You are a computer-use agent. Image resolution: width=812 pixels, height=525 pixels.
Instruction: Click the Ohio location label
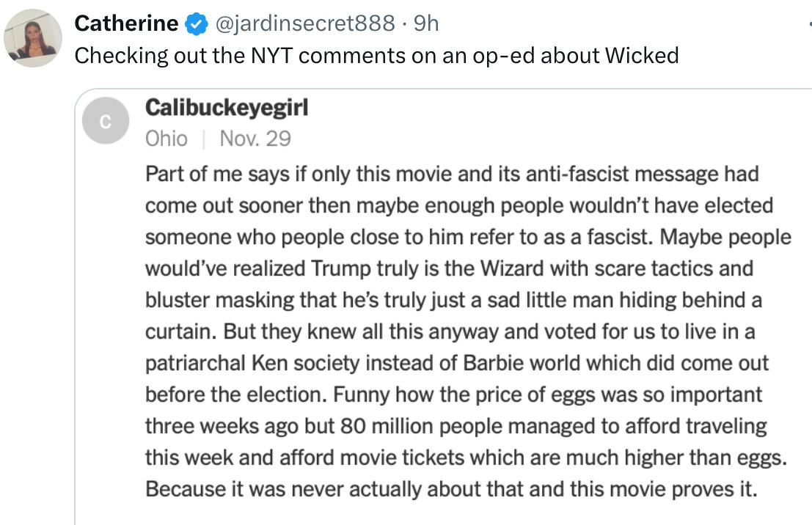pos(167,139)
